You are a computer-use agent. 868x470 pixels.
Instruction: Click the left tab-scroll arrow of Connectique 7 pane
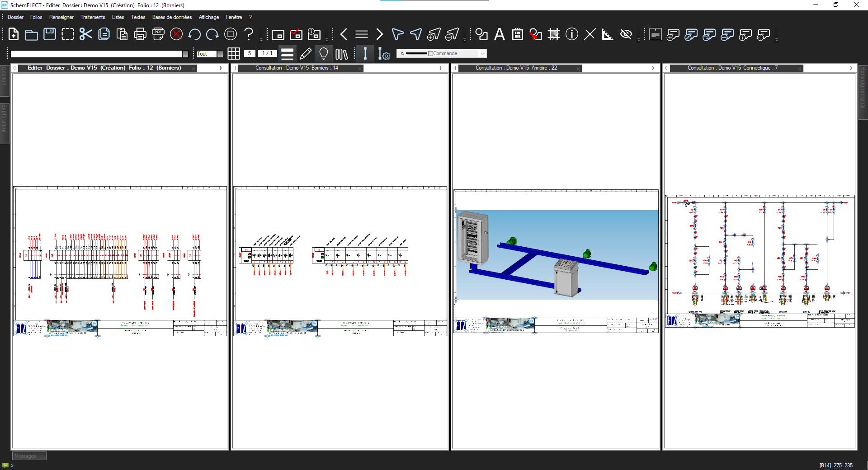(x=666, y=68)
